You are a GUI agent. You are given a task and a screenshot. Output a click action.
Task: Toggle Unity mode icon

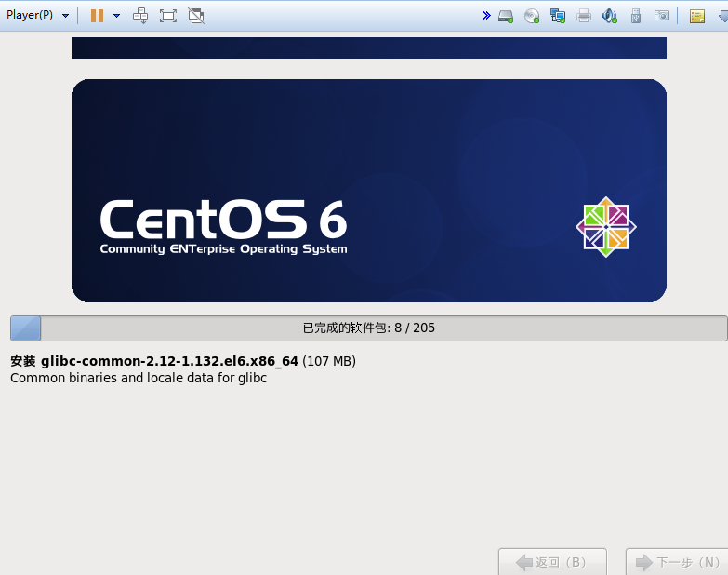point(196,16)
